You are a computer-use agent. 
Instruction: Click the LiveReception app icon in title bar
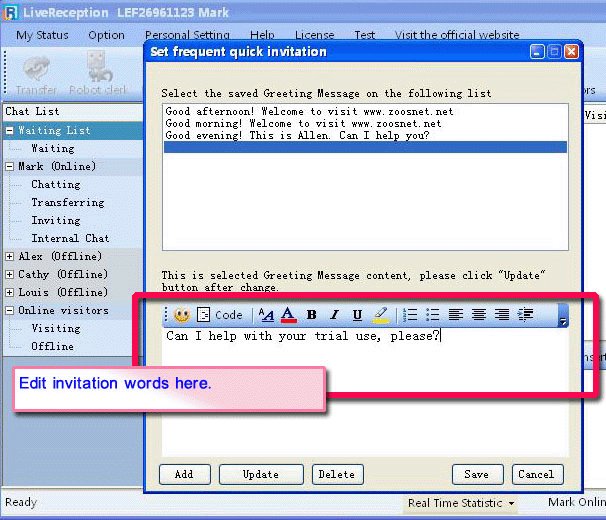coord(10,12)
